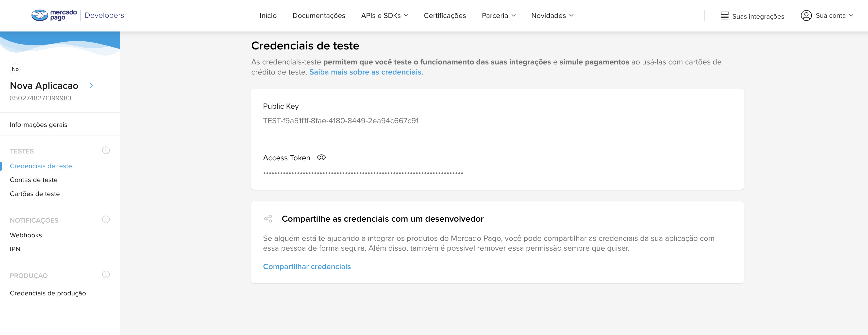Image resolution: width=868 pixels, height=335 pixels.
Task: Open Contas de teste in sidebar
Action: [34, 180]
